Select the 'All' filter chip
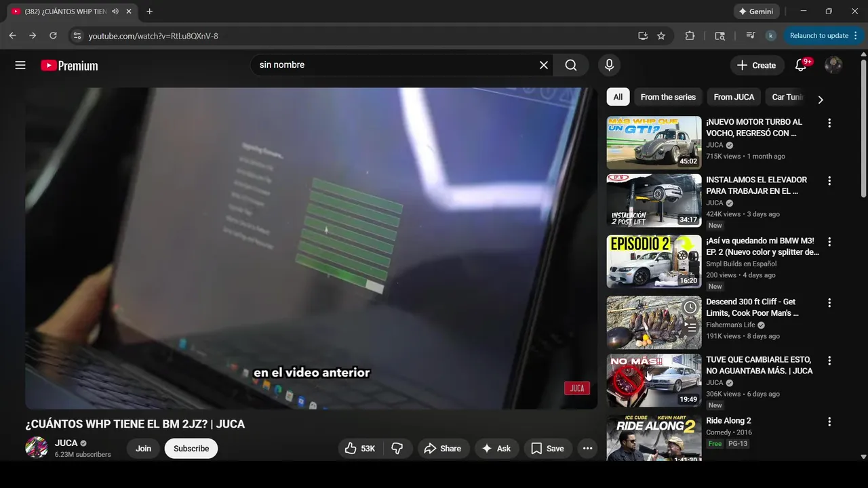This screenshot has height=488, width=868. point(618,97)
